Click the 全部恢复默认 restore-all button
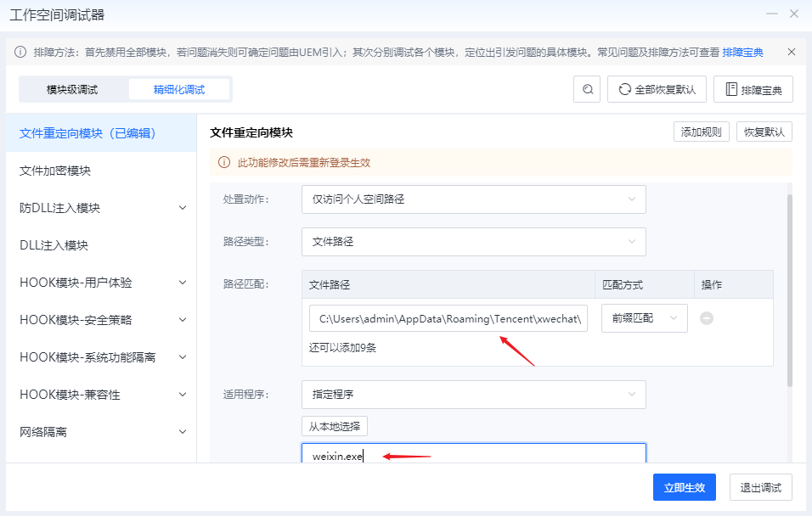This screenshot has width=812, height=516. point(657,89)
